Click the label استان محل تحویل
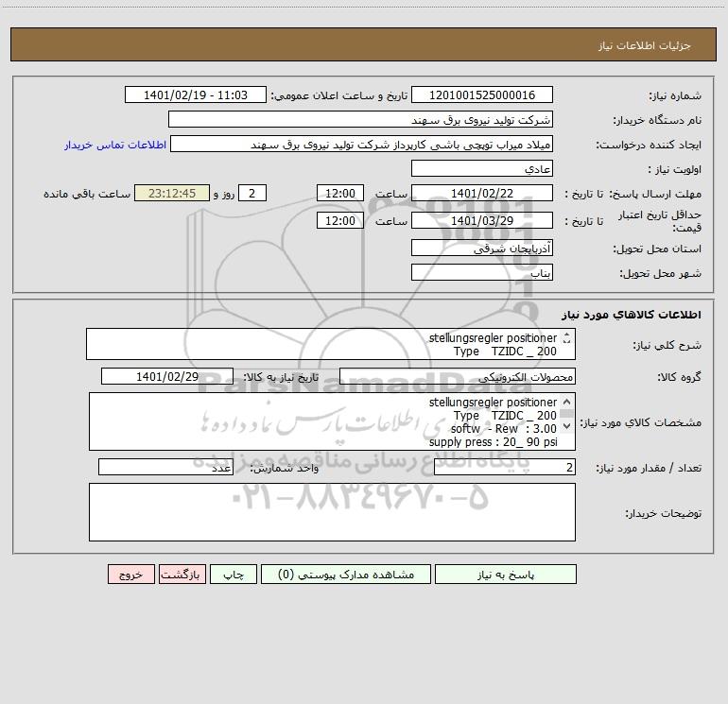Screen dimensions: 728x704 pos(657,249)
